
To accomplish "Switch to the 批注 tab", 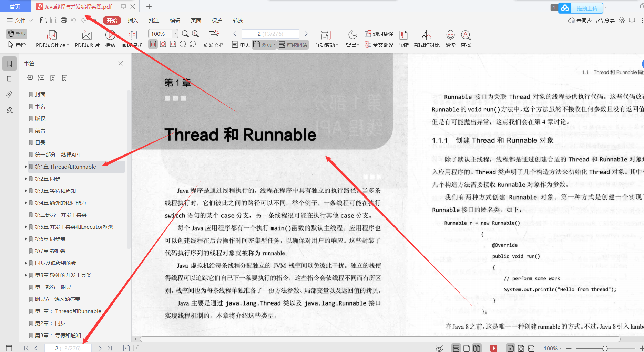I will tap(154, 20).
